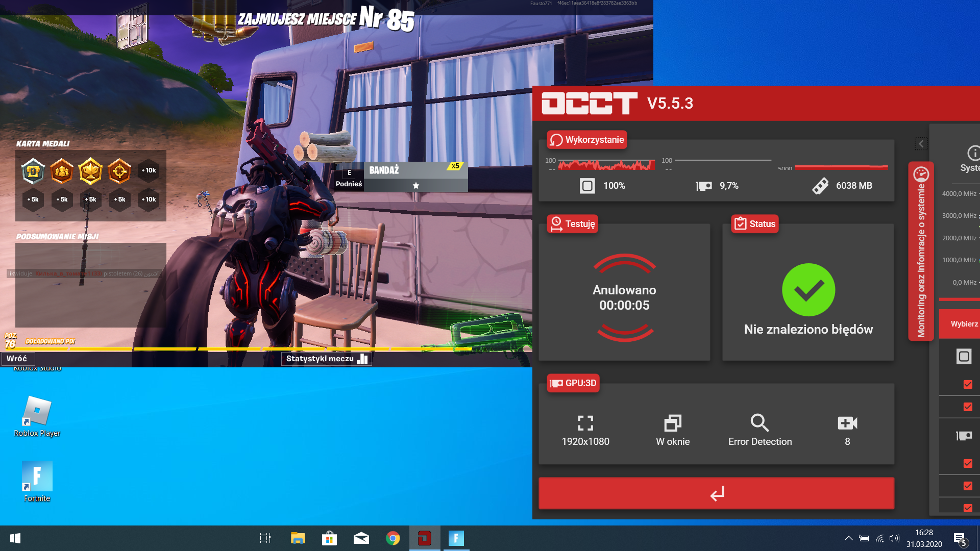
Task: Click the Anulowano 00:00:05 test timer
Action: [x=624, y=297]
